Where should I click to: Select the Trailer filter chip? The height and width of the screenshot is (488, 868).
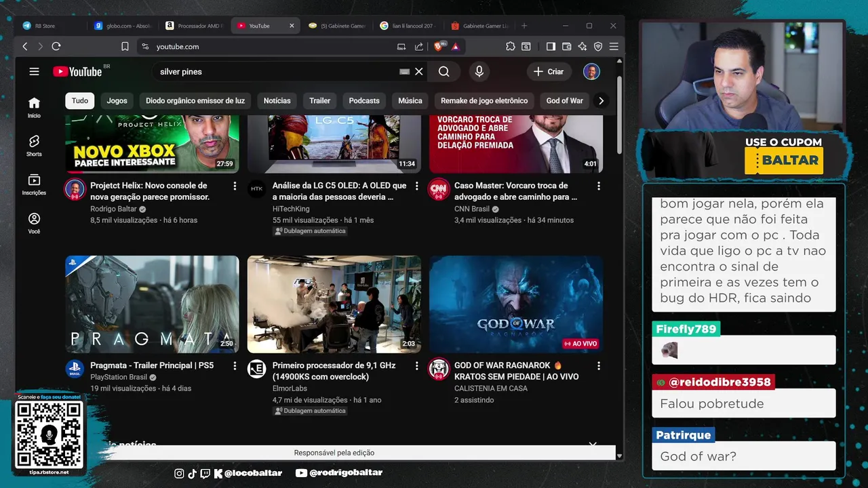pos(319,100)
